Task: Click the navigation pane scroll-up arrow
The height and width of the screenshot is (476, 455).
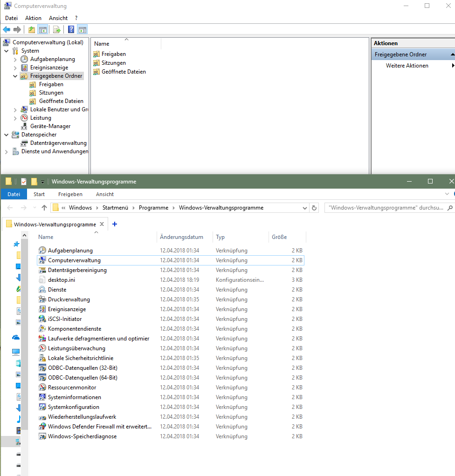Action: [25, 235]
